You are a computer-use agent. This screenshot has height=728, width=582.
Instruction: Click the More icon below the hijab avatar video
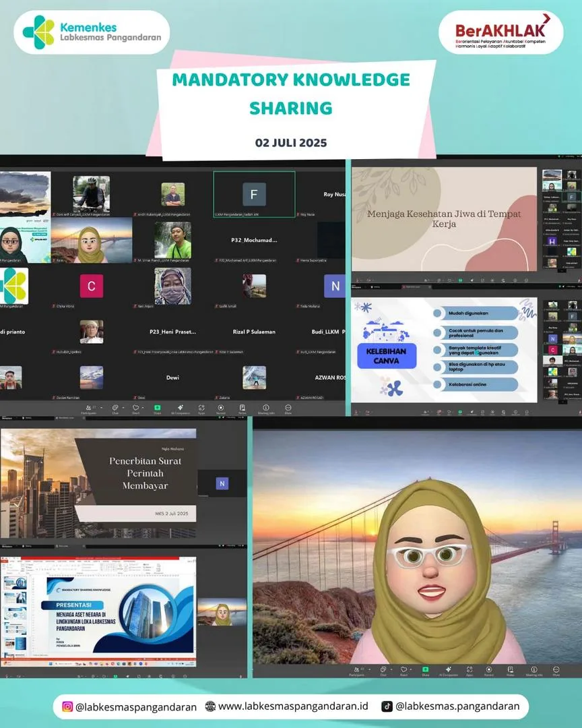pyautogui.click(x=556, y=671)
